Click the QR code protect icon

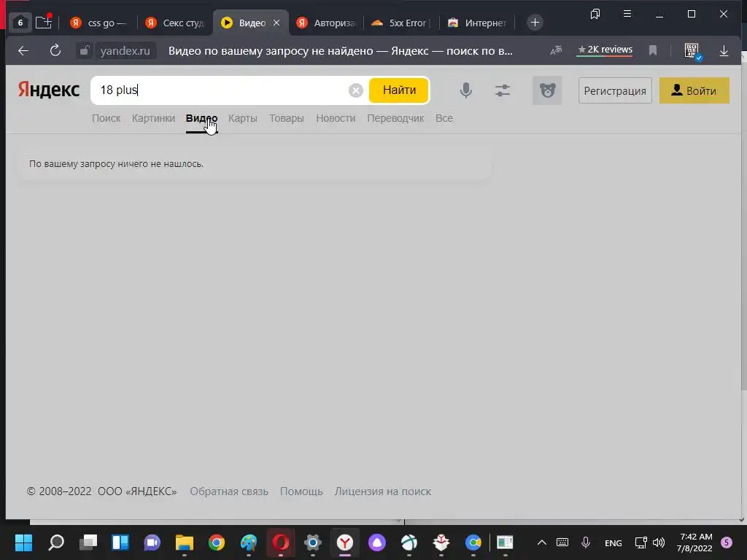(692, 50)
